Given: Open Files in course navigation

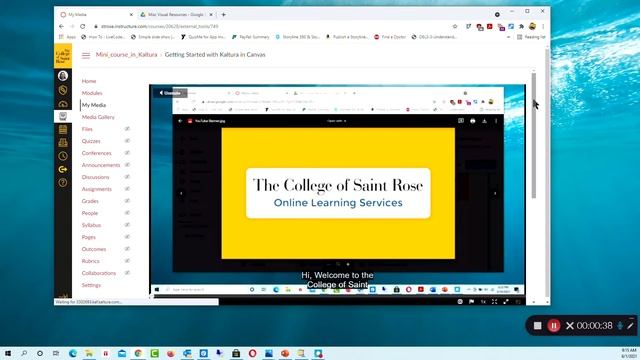Looking at the screenshot, I should coord(87,129).
